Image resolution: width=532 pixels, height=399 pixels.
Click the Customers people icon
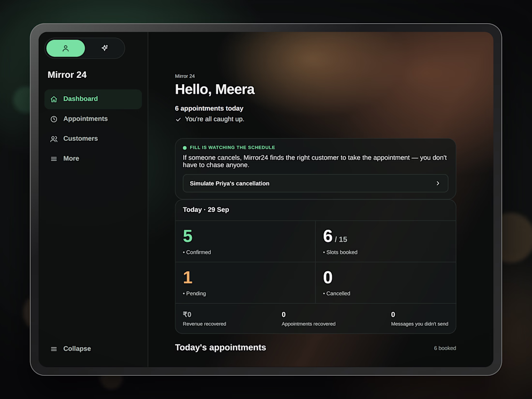pos(54,139)
